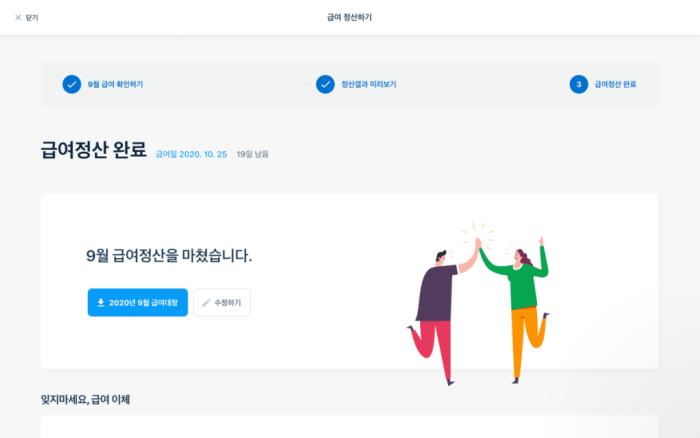Screen dimensions: 700x438
Task: Click the card below 잊지마세요, 급여 이체
Action: click(x=349, y=426)
